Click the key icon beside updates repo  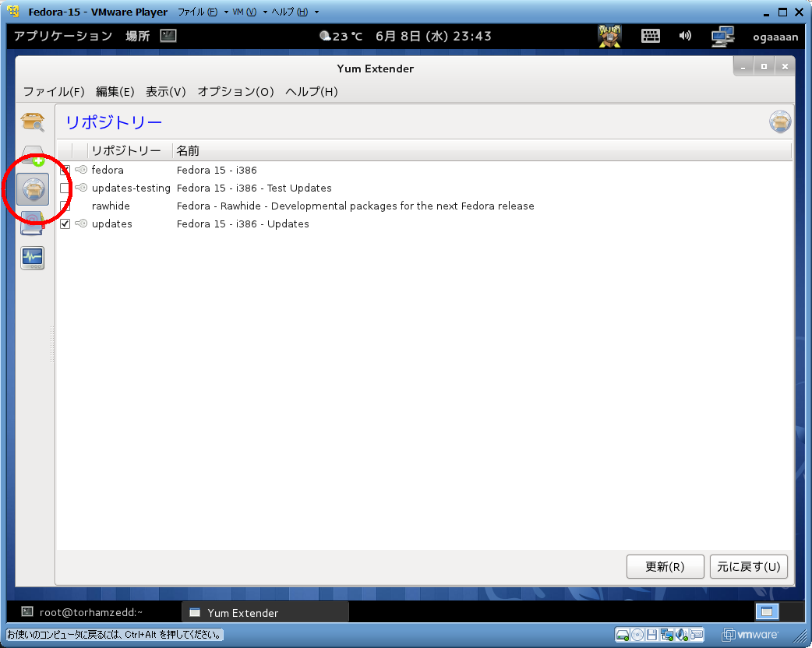81,224
